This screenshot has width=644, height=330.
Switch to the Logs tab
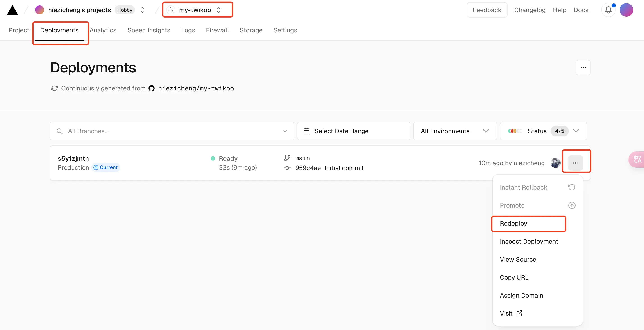pos(188,30)
